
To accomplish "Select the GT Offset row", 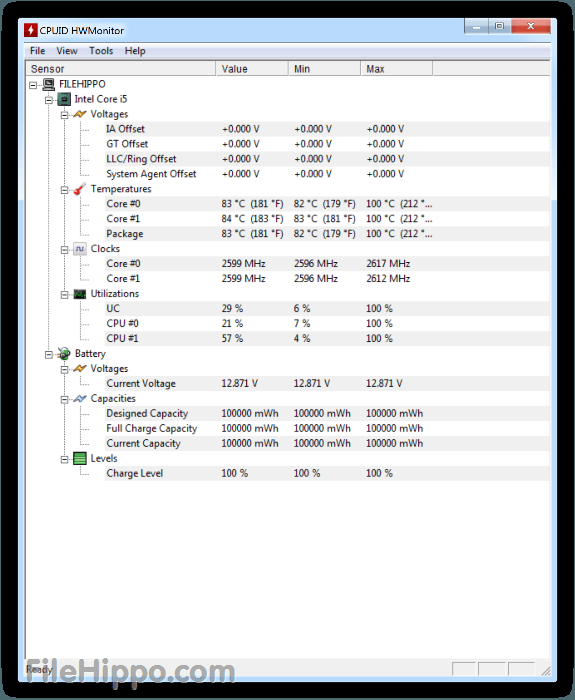I will 327,144.
